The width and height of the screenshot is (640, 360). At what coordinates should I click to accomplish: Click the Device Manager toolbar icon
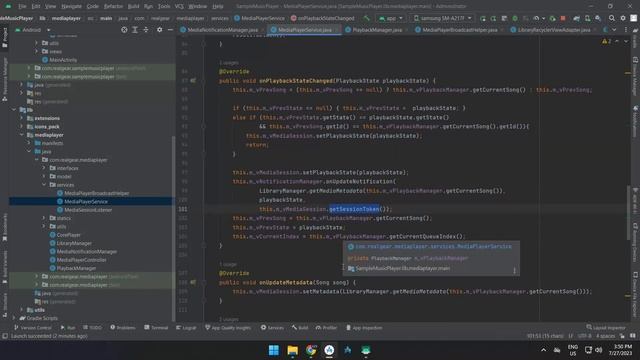(x=587, y=18)
